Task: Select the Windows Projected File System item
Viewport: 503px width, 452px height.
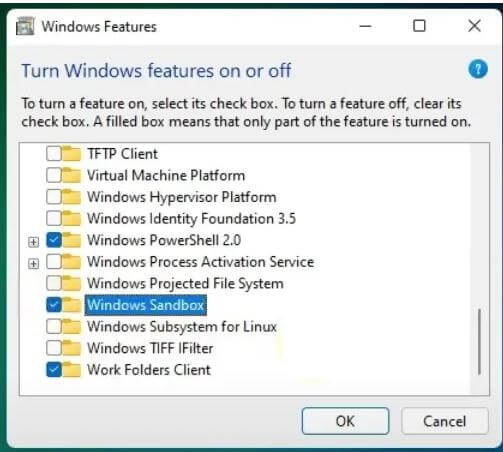Action: (185, 283)
